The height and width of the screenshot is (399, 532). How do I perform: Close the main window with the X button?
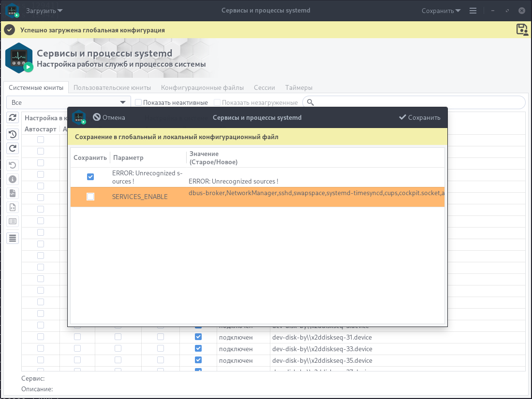click(522, 11)
